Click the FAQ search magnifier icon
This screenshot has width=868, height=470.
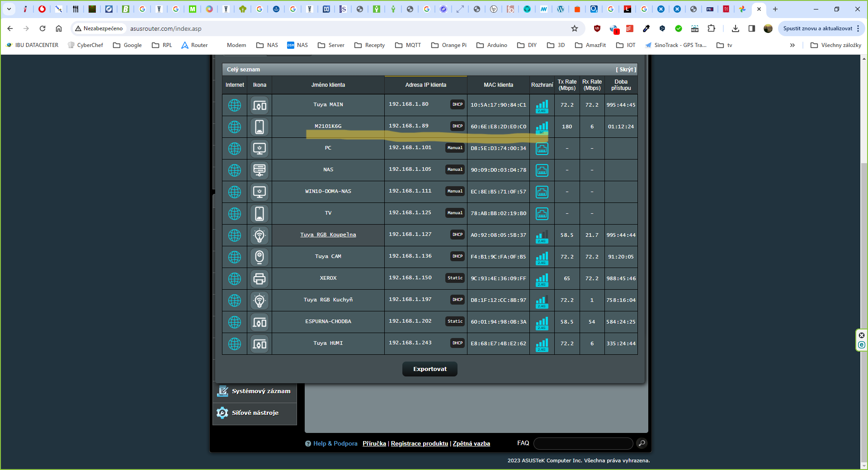[x=642, y=443]
